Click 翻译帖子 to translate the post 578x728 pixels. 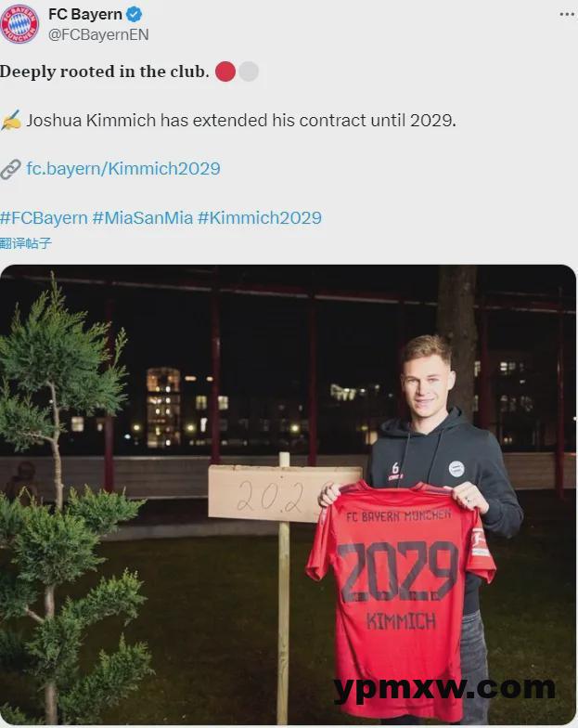point(26,243)
